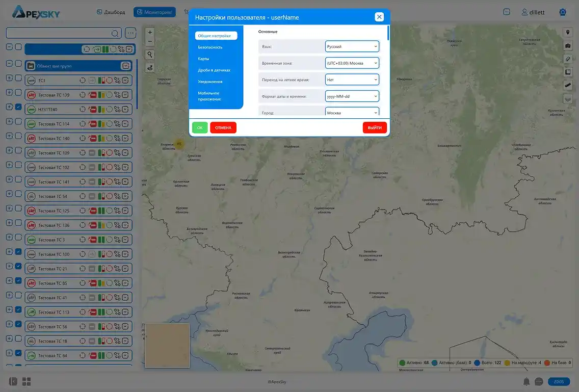Open map search magnifier tool
This screenshot has width=579, height=392.
[150, 55]
